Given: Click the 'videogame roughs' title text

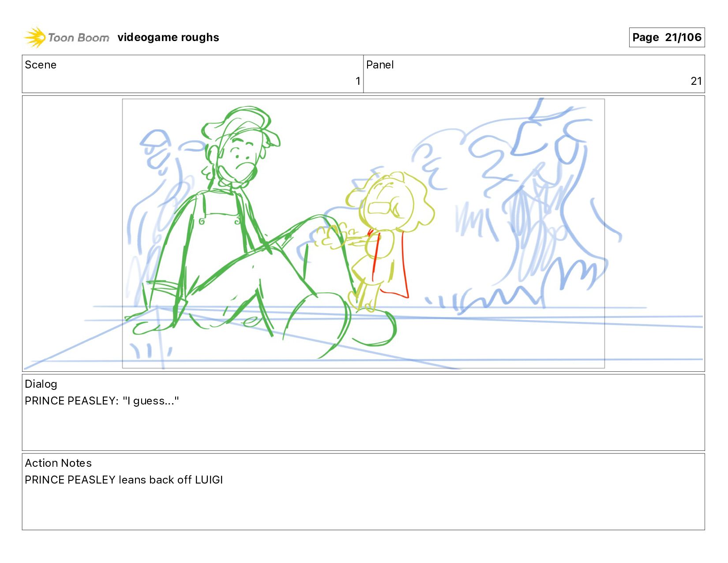Looking at the screenshot, I should pos(168,38).
